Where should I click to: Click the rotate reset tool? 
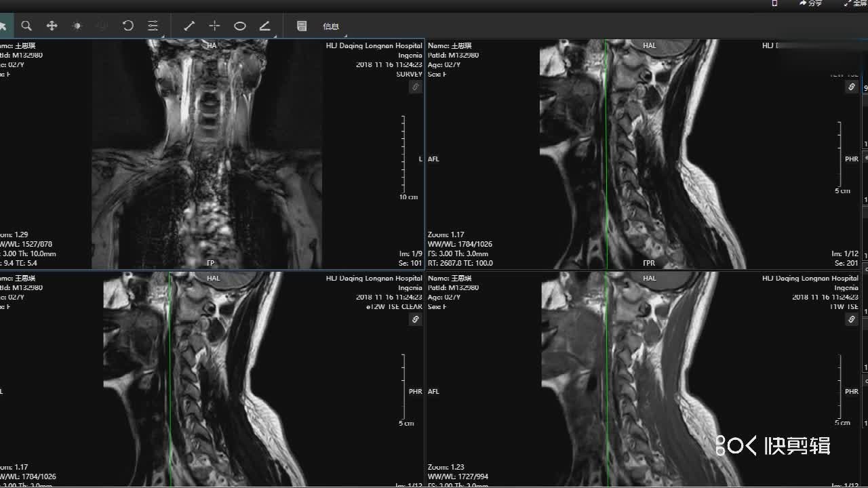[127, 26]
